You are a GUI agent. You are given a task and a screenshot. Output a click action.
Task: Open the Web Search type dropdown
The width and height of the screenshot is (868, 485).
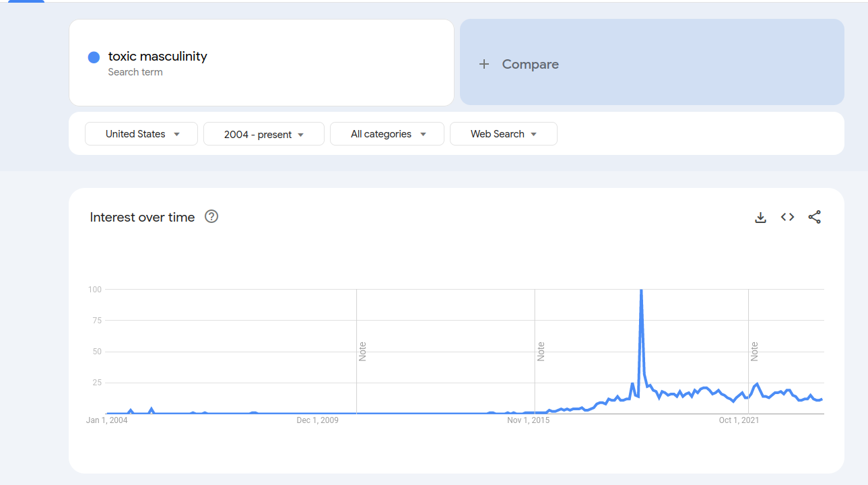(504, 133)
